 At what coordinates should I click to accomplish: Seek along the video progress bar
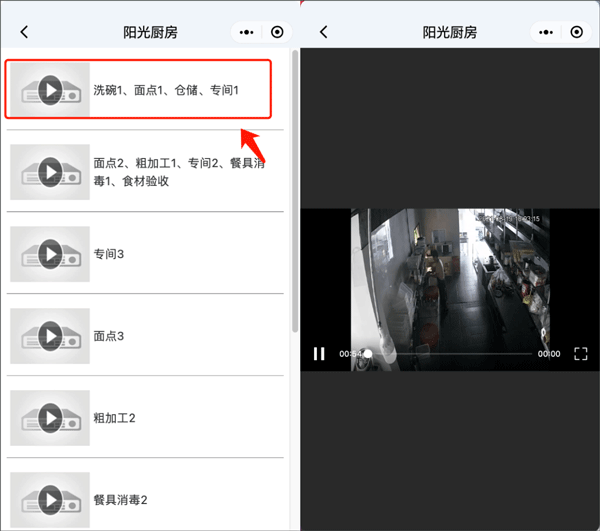pyautogui.click(x=450, y=354)
